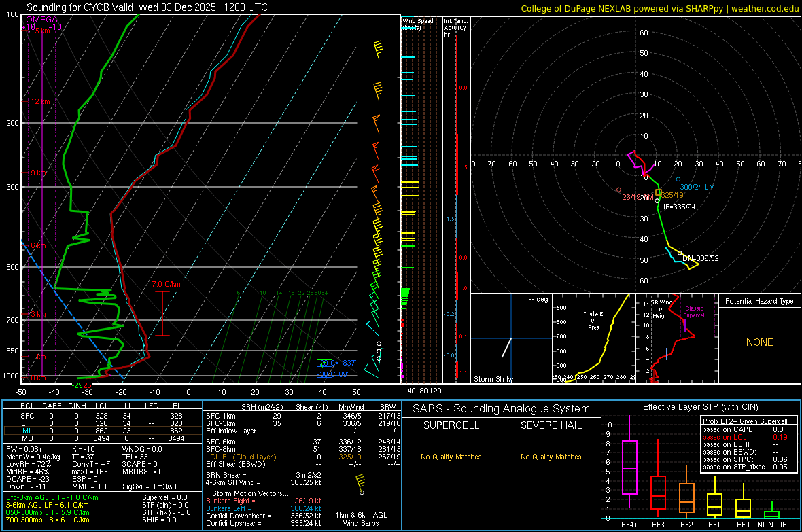Image resolution: width=802 pixels, height=532 pixels.
Task: Click the OMEGA label
Action: [x=42, y=20]
